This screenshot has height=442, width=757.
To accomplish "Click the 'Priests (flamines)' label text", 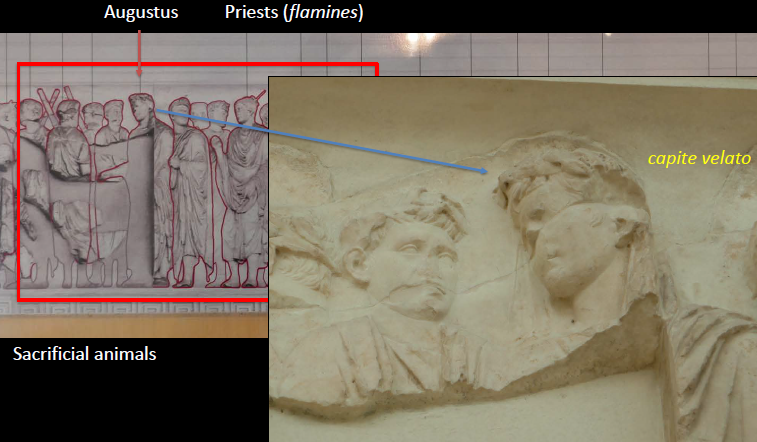I will click(294, 13).
